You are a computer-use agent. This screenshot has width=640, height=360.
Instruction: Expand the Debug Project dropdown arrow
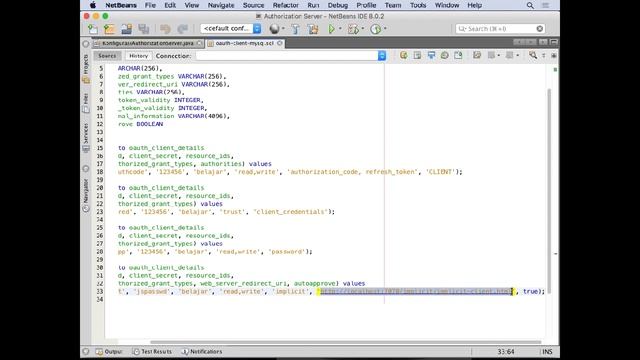coord(362,29)
